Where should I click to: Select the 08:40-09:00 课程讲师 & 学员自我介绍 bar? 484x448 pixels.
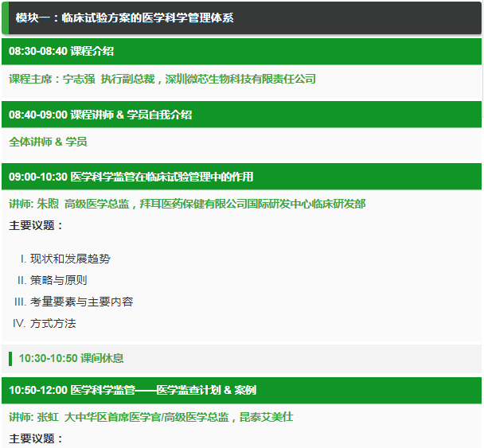pos(241,115)
